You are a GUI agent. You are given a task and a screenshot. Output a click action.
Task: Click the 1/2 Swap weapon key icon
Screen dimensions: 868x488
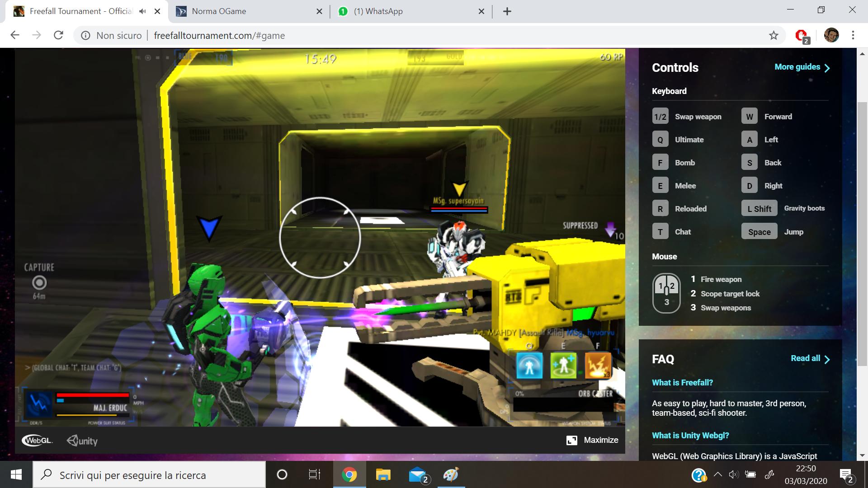pos(660,117)
